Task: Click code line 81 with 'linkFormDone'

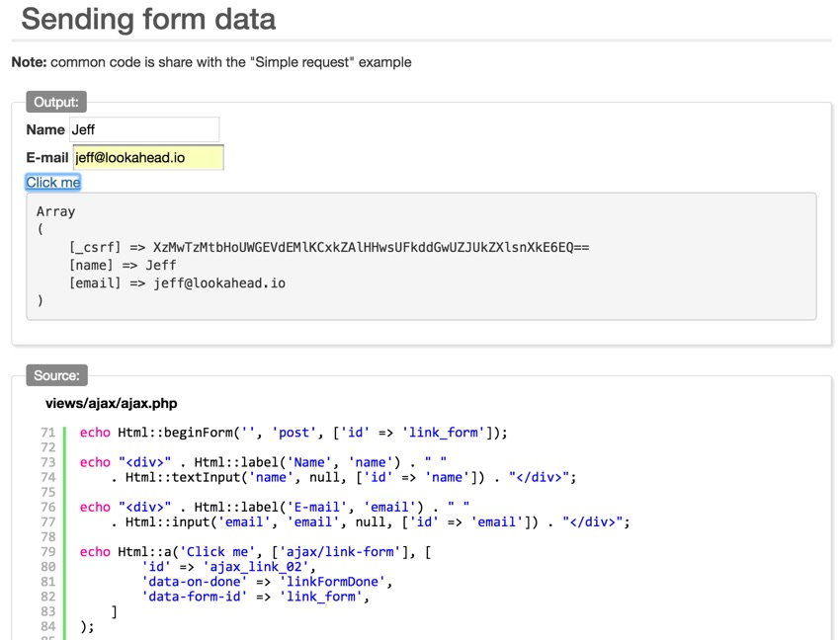Action: [267, 582]
